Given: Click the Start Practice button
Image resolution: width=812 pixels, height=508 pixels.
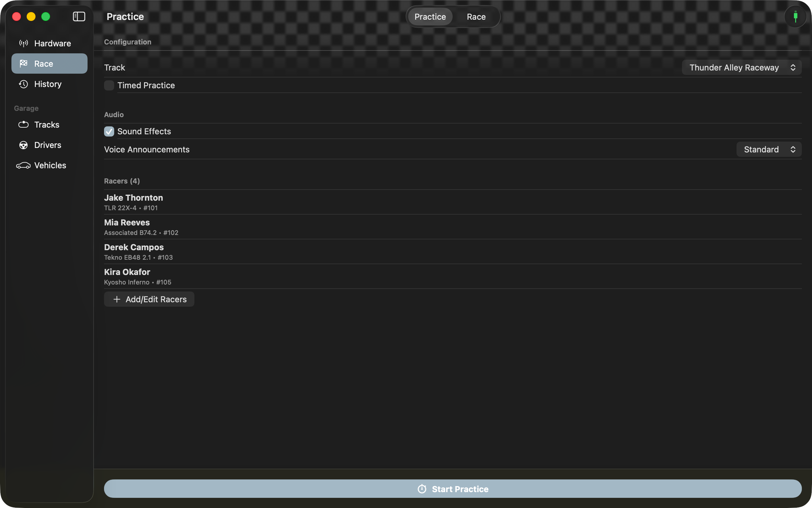Looking at the screenshot, I should (x=453, y=489).
